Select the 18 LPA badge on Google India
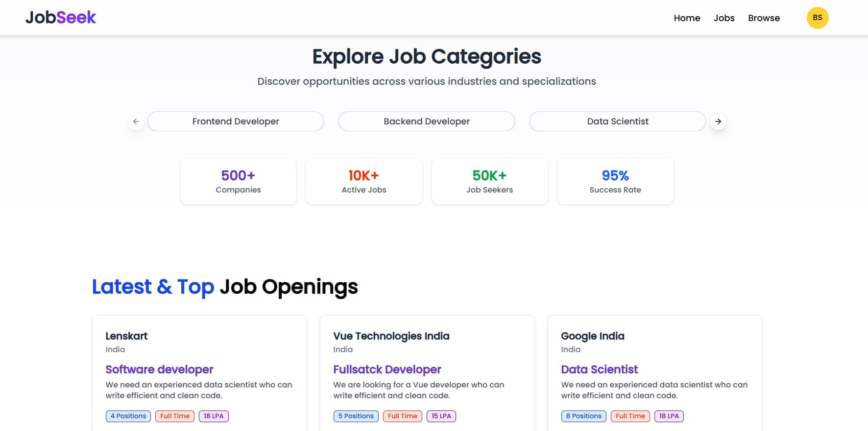The image size is (868, 431). (x=669, y=416)
